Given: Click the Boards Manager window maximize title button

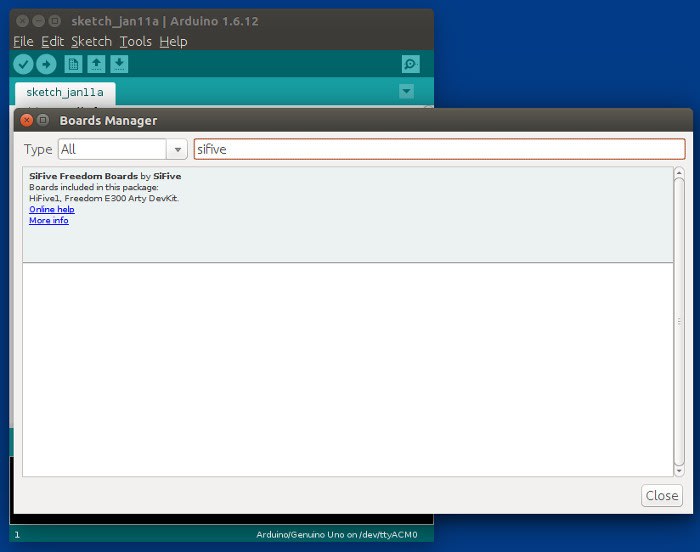Looking at the screenshot, I should 43,120.
